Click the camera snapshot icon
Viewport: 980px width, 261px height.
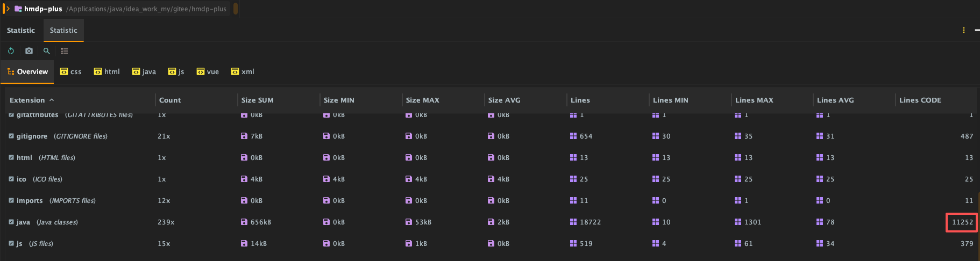point(29,51)
